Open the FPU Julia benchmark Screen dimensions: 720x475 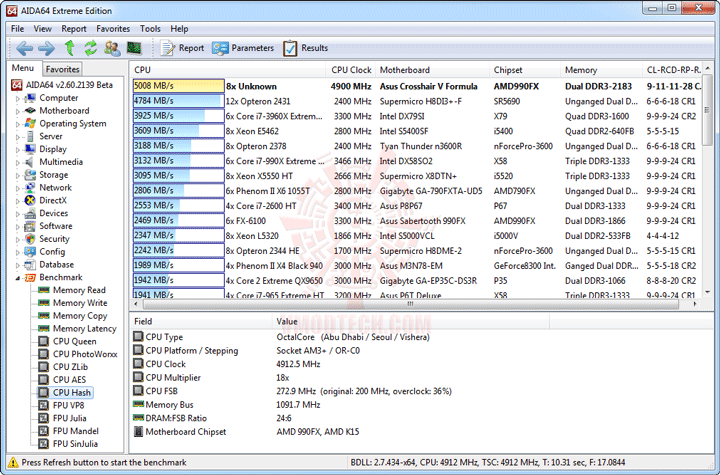pos(69,418)
